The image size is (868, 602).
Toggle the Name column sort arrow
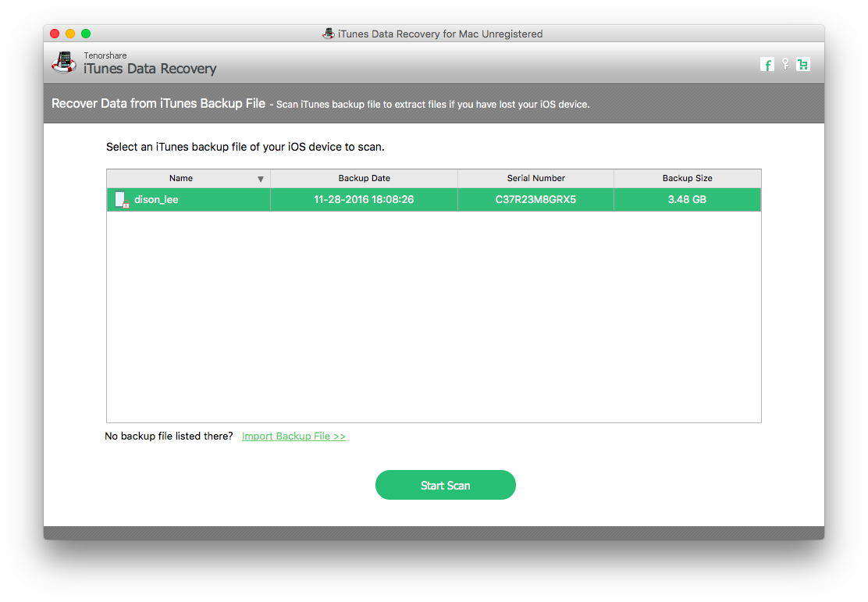[260, 179]
